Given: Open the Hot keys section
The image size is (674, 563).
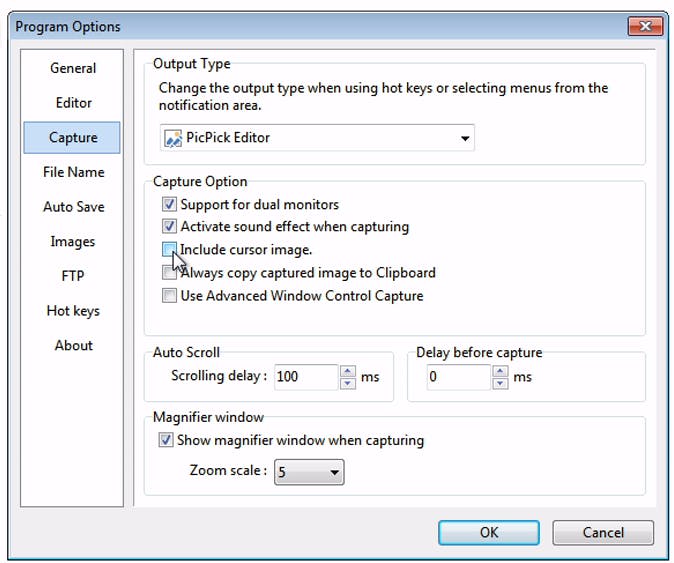Looking at the screenshot, I should pyautogui.click(x=73, y=311).
